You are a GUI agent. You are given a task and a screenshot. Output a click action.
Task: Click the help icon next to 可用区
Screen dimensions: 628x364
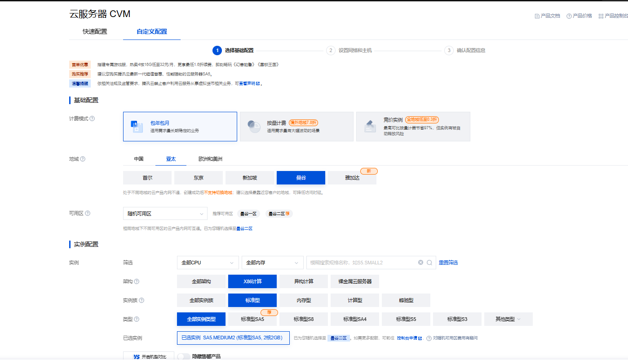(88, 213)
